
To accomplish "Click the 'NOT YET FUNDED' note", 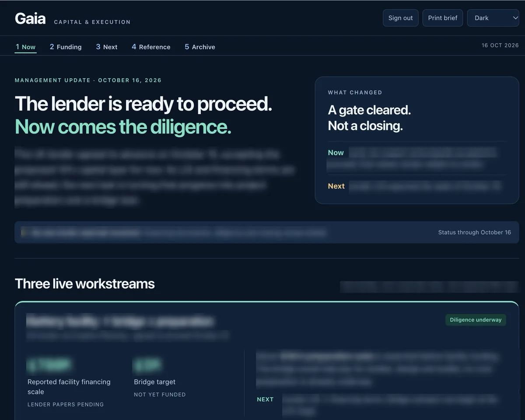I will [x=160, y=395].
